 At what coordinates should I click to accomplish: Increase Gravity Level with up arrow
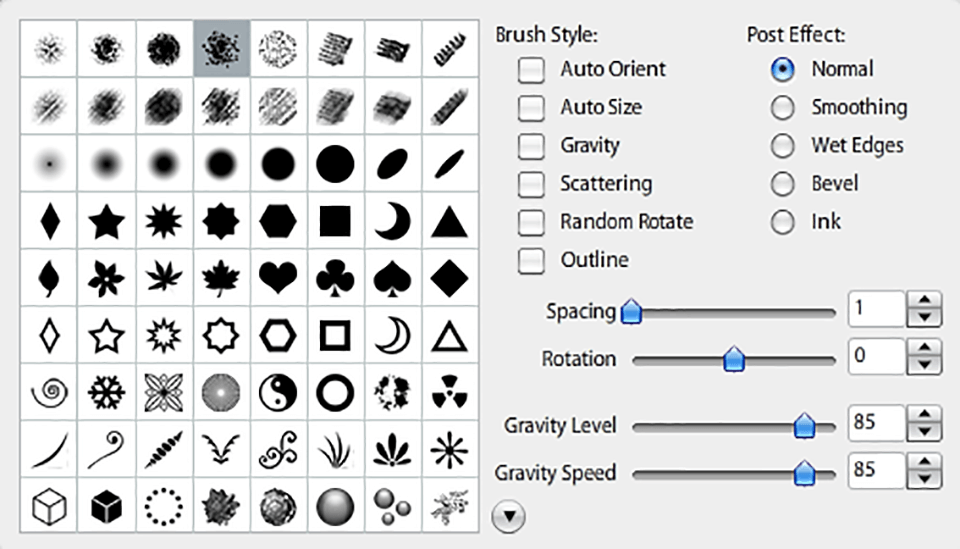point(924,414)
